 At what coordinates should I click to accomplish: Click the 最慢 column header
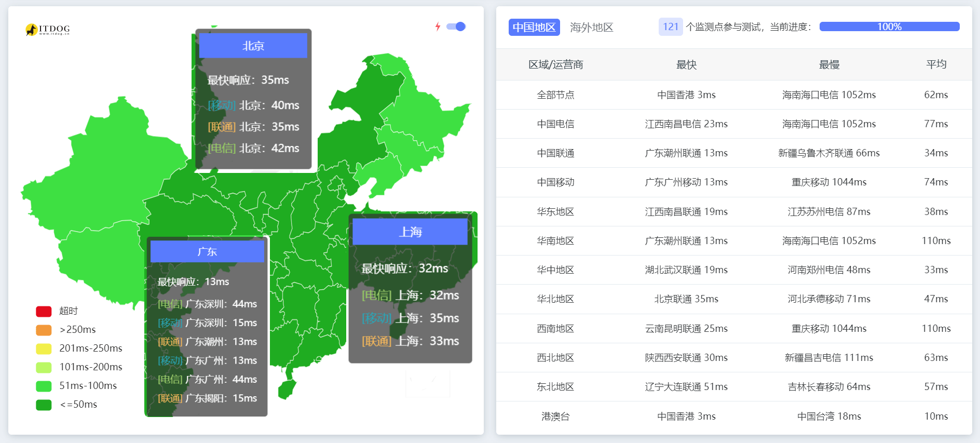829,65
